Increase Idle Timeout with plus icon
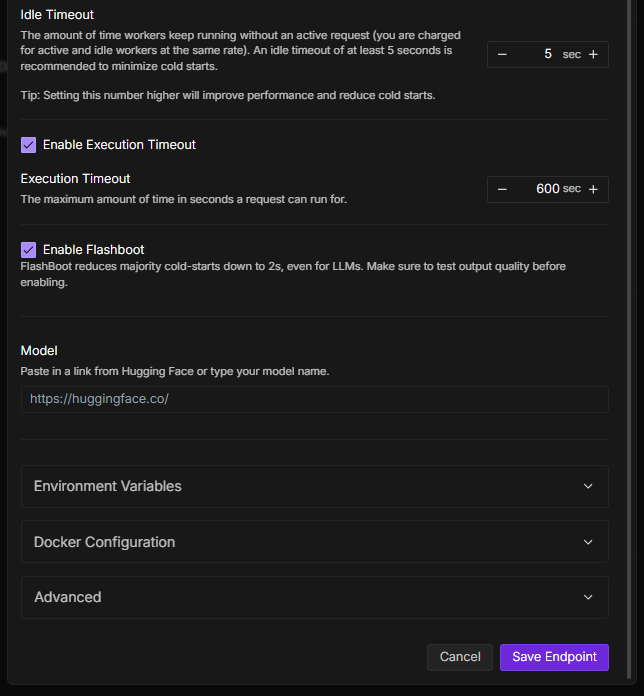644x696 pixels. coord(593,54)
